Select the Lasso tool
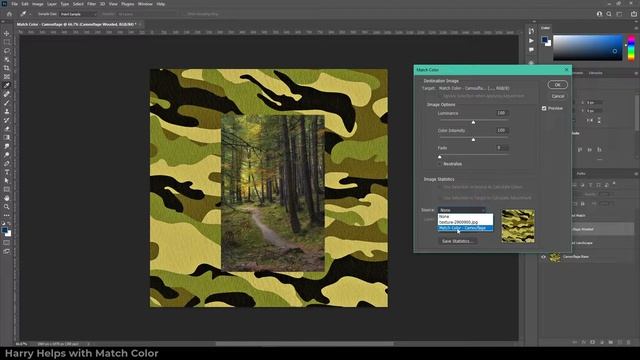The height and width of the screenshot is (360, 640). tap(7, 51)
